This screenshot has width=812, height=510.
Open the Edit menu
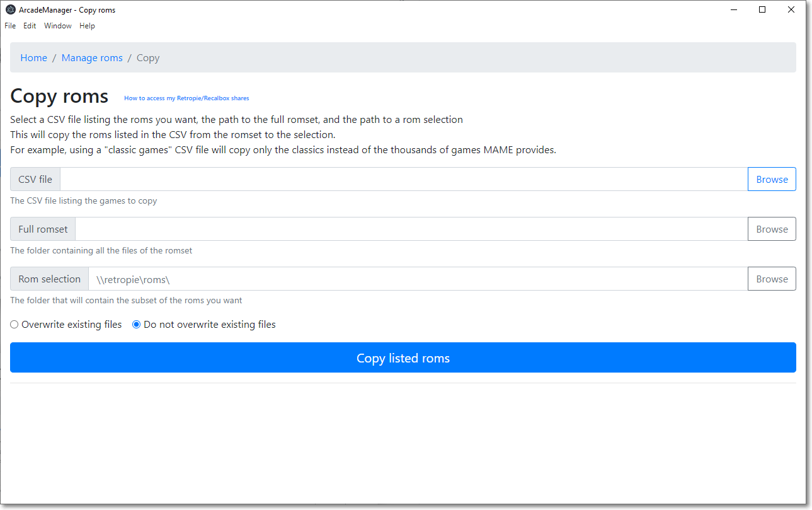click(x=30, y=26)
